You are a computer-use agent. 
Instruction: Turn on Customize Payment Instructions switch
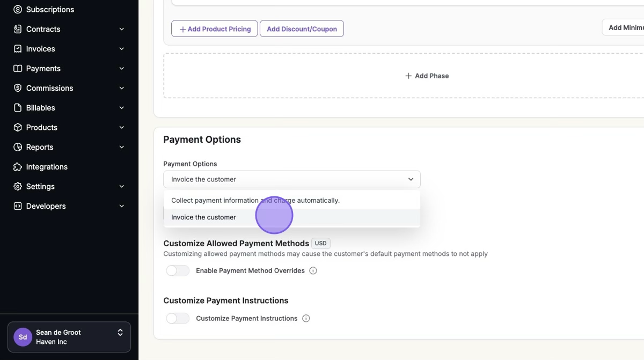pos(178,319)
